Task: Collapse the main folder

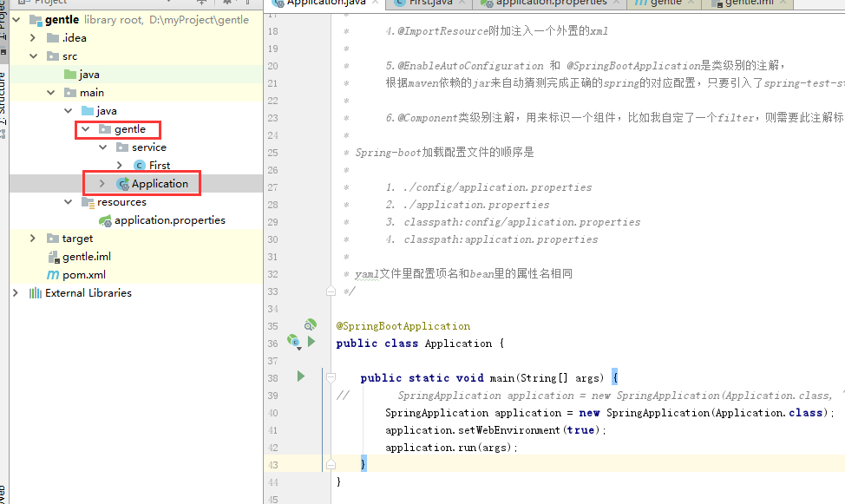Action: point(50,93)
